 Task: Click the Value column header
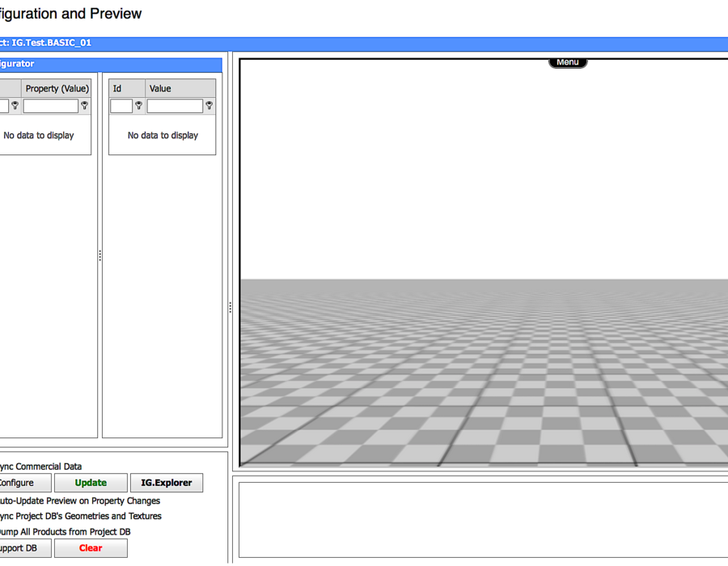click(x=180, y=88)
